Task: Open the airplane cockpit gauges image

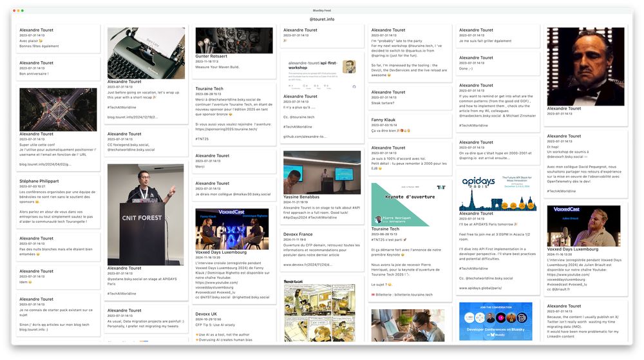Action: point(234,40)
